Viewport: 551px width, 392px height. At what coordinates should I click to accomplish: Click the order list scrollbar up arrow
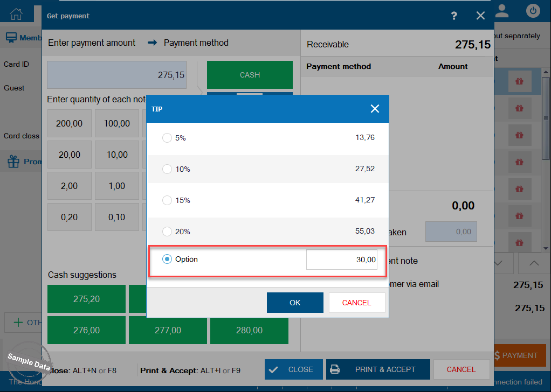click(x=546, y=72)
